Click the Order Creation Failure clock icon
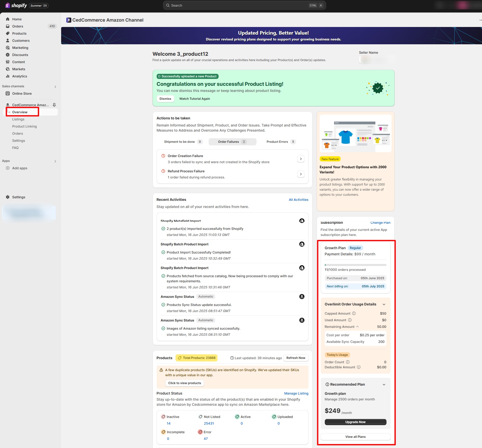The image size is (482, 448). pyautogui.click(x=163, y=156)
